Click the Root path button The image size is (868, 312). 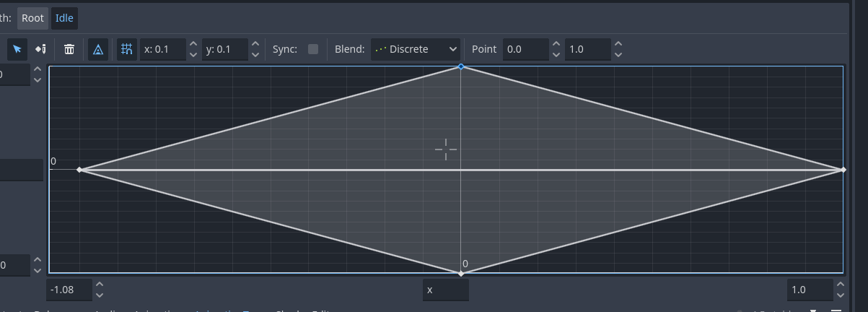pyautogui.click(x=32, y=18)
